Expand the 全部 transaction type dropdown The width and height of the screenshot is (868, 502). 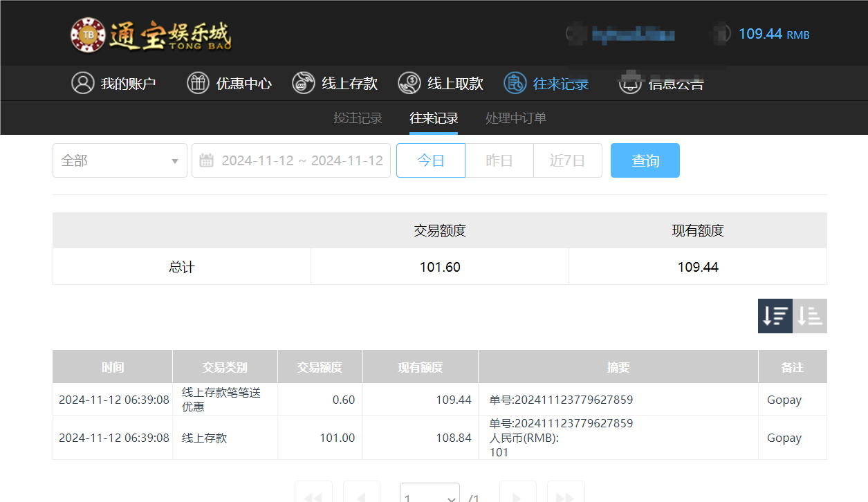coord(120,160)
